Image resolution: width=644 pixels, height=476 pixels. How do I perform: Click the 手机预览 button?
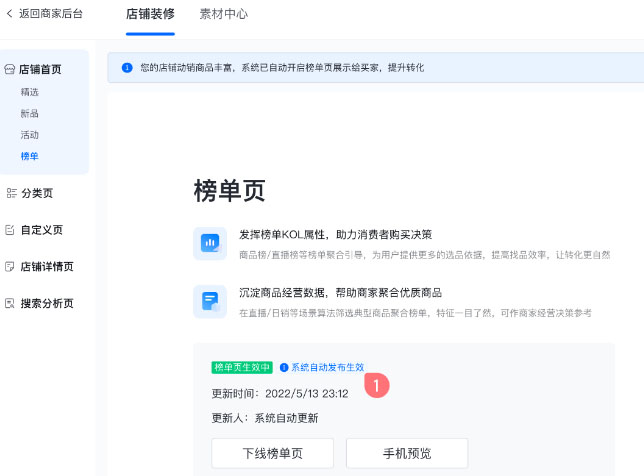click(407, 453)
